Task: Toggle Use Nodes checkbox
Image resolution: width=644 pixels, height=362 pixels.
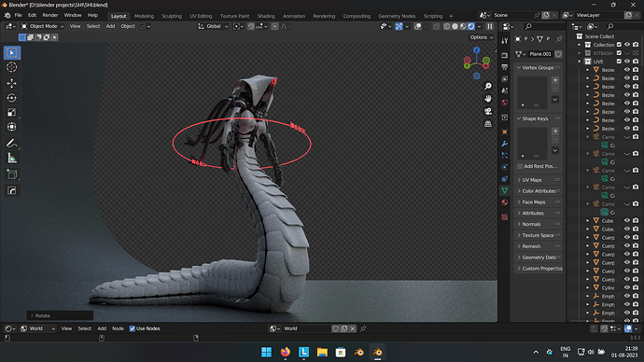Action: [133, 328]
